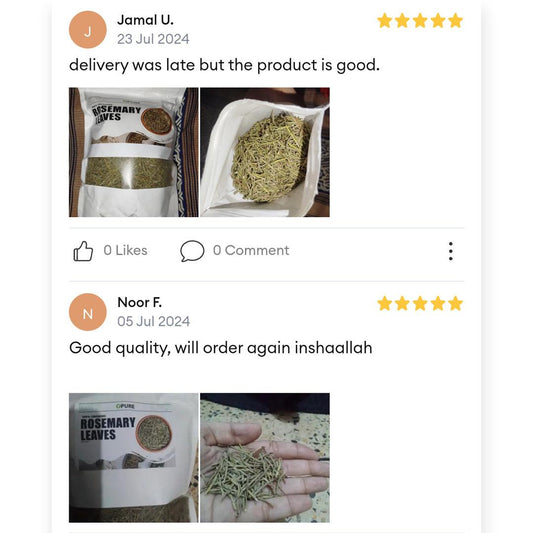
Task: Click the 05 Jul 2024 review date
Action: (153, 322)
